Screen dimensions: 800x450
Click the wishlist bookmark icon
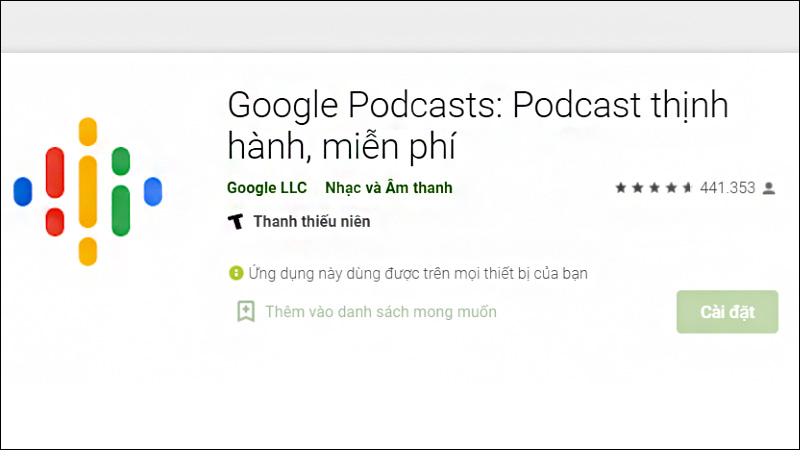(x=246, y=311)
